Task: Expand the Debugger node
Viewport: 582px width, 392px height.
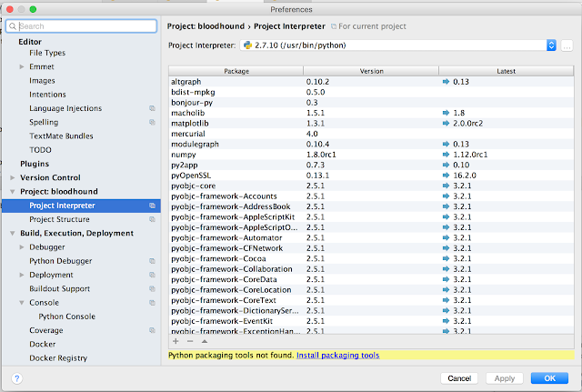Action: 22,247
